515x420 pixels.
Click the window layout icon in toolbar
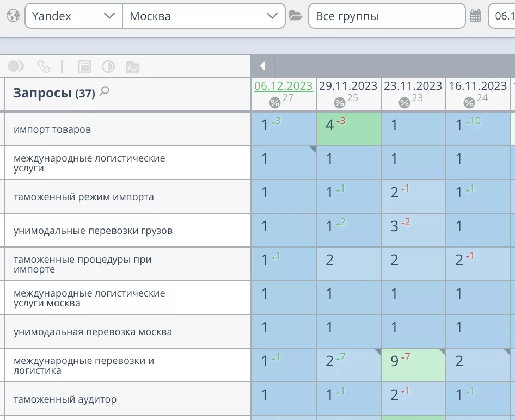pyautogui.click(x=84, y=66)
